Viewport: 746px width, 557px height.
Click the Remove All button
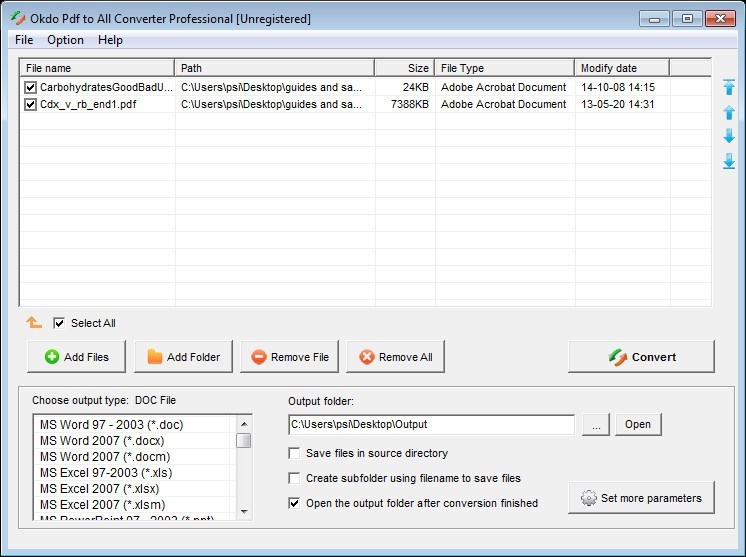point(395,357)
